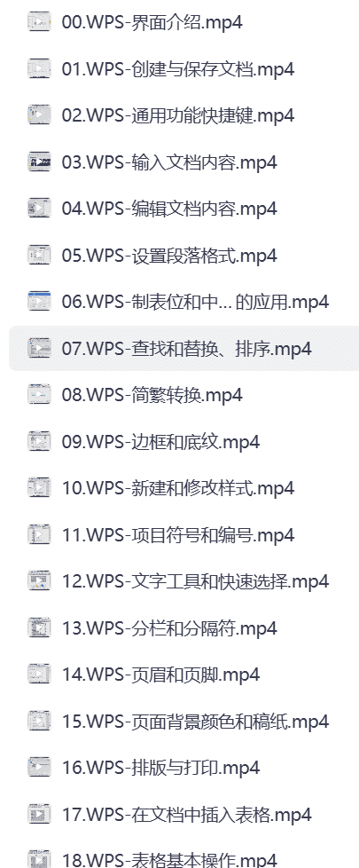Click the dark thumbnail icon of 03.WPS-输入文档内容.mp4
Viewport: 359px width, 868px height.
(39, 162)
